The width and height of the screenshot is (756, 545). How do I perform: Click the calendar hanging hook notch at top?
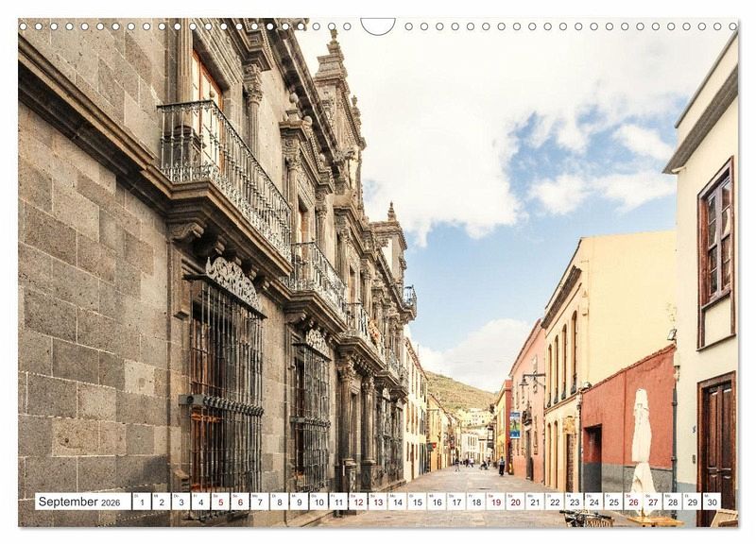(378, 25)
